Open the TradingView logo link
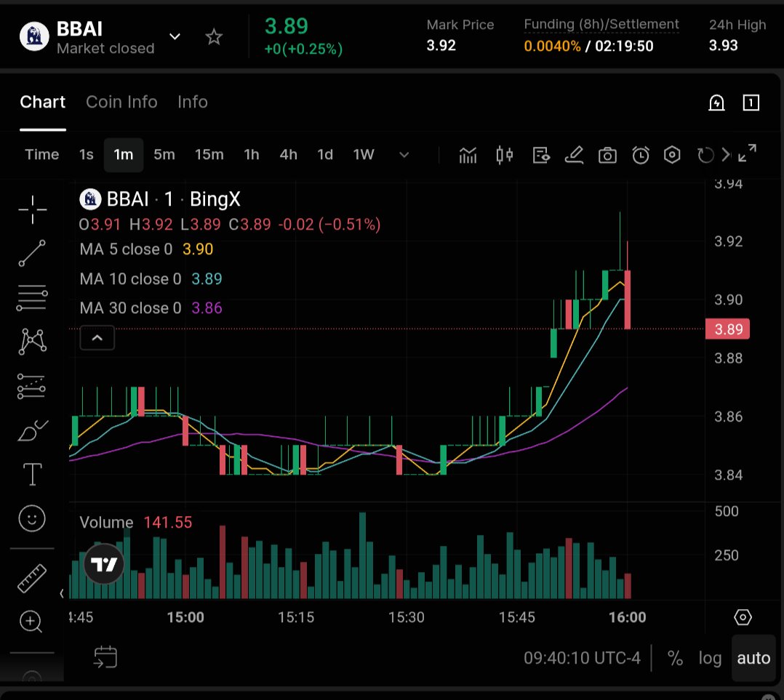Viewport: 784px width, 700px height. tap(104, 564)
